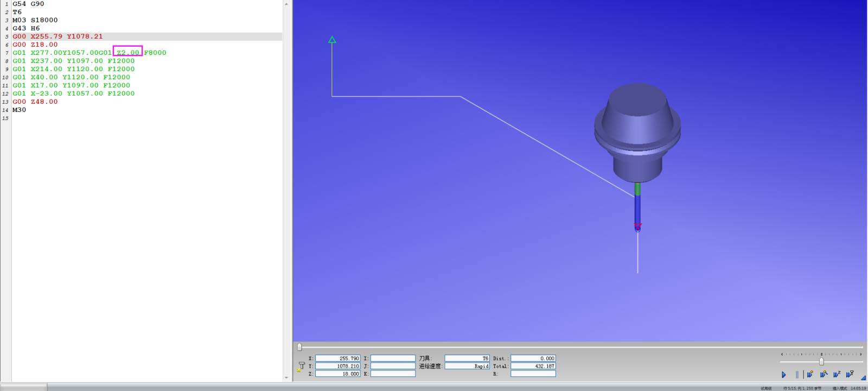Click fast-forward with tool marker icon

pos(850,374)
